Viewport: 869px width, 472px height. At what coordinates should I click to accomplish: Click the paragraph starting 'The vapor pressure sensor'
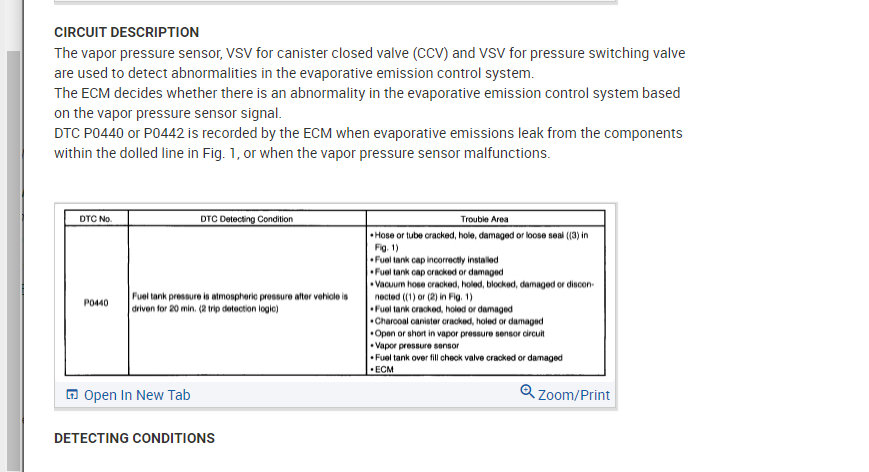pos(369,63)
